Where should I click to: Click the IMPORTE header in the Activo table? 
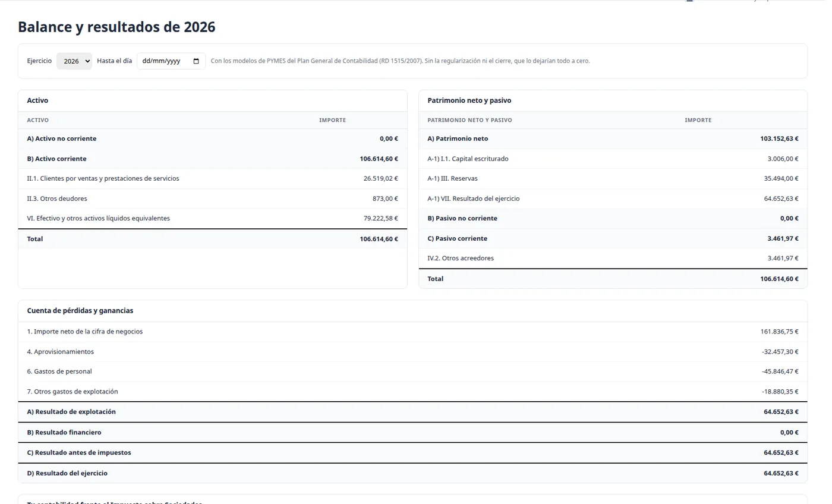332,120
